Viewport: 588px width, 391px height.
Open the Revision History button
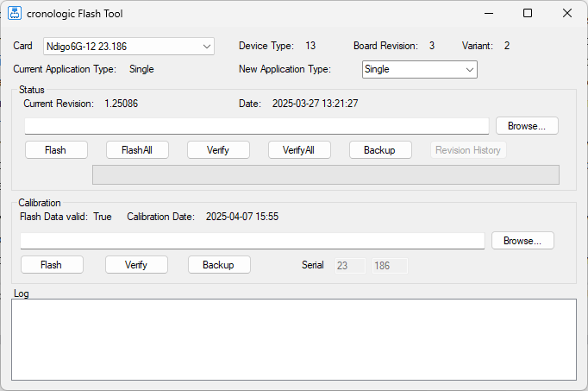coord(468,150)
